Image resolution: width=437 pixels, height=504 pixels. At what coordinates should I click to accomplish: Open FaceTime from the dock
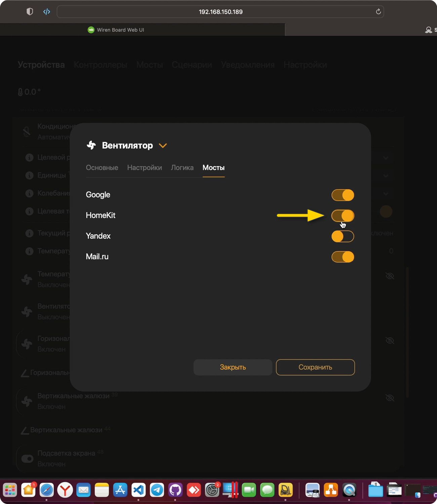[x=249, y=490]
